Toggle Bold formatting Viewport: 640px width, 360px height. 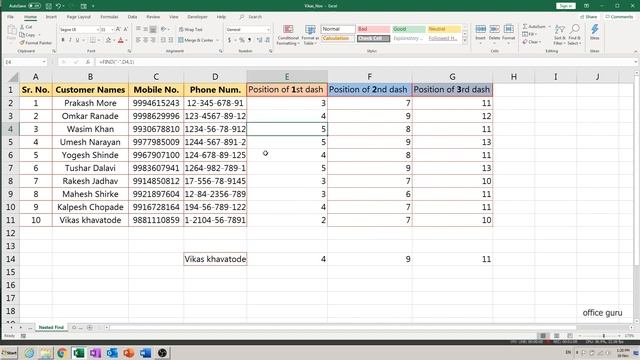(x=63, y=40)
